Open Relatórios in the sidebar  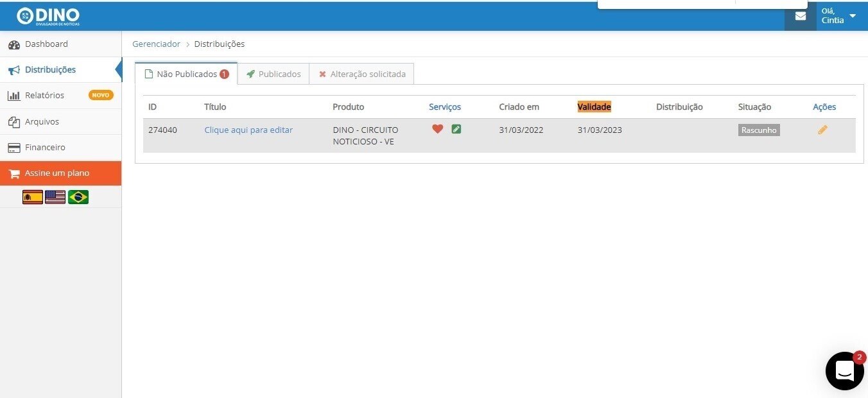[44, 96]
